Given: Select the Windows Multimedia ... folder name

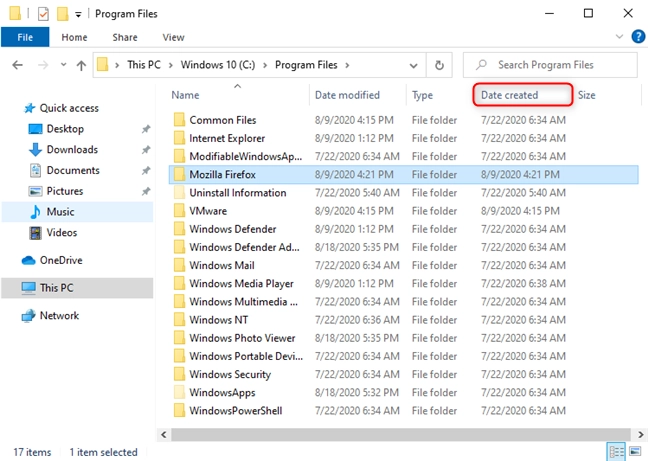Looking at the screenshot, I should click(243, 302).
